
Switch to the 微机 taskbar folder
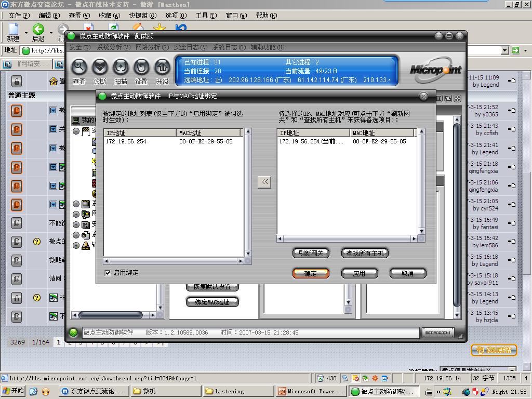(165, 391)
